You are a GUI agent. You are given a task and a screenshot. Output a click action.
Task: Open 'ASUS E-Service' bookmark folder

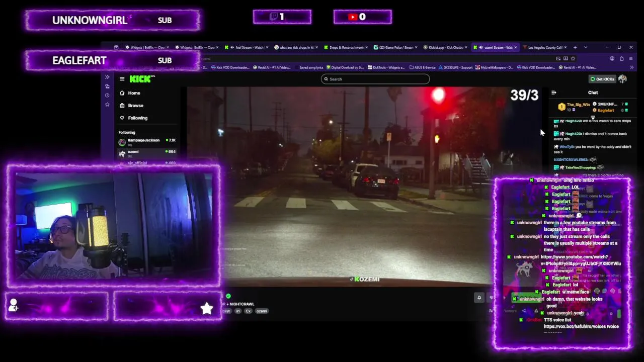tap(423, 67)
